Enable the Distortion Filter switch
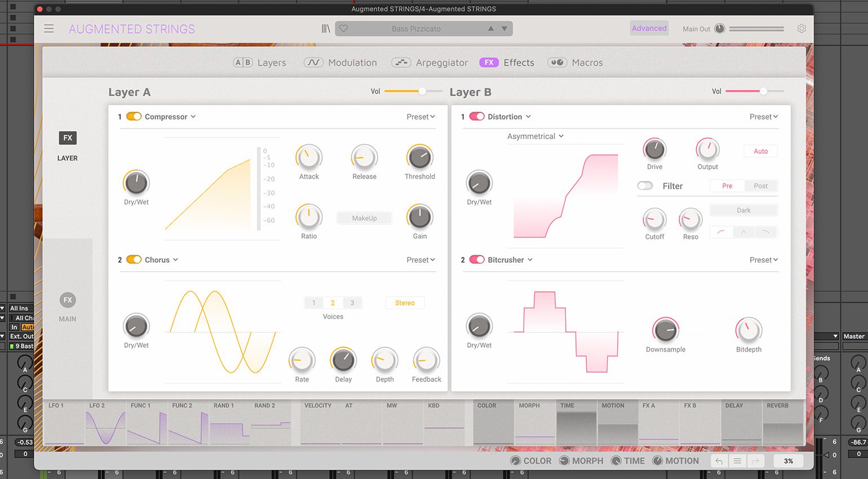This screenshot has width=868, height=479. [645, 186]
